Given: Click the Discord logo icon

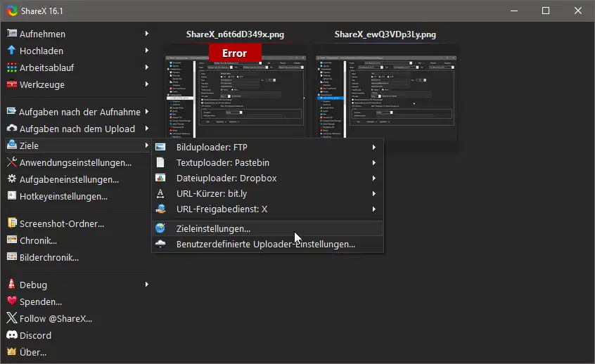Looking at the screenshot, I should tap(12, 334).
